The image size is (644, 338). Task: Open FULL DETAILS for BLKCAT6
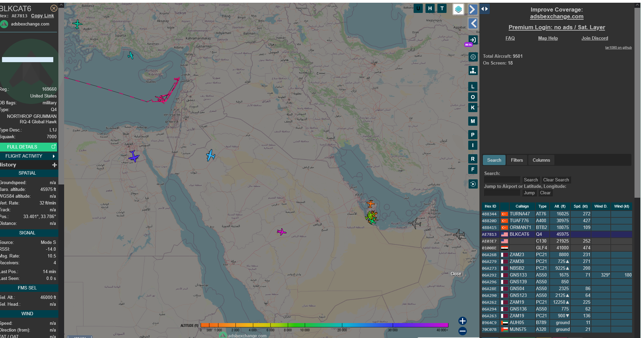(x=29, y=147)
